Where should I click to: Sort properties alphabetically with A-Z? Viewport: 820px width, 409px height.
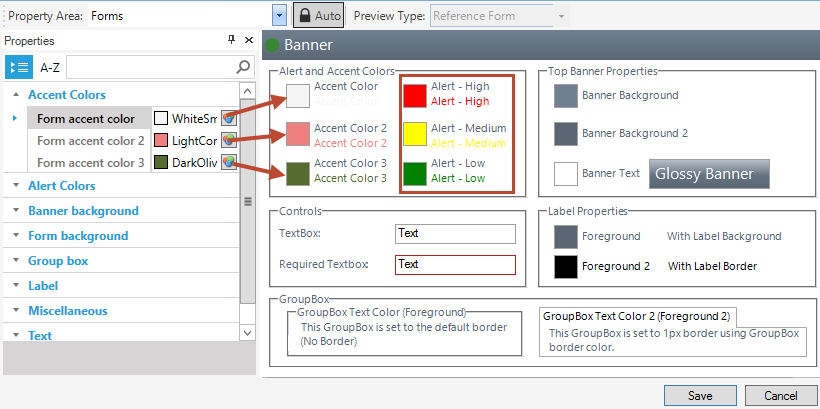pos(50,67)
